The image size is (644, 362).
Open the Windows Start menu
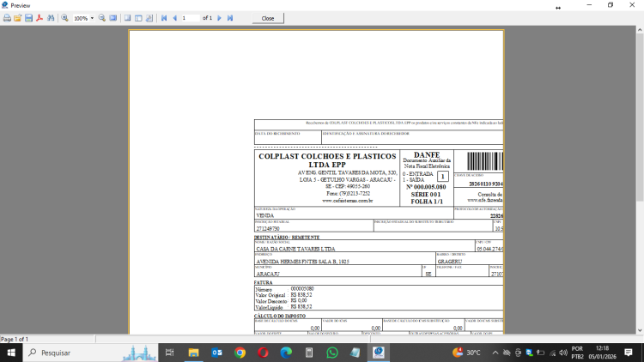[11, 353]
